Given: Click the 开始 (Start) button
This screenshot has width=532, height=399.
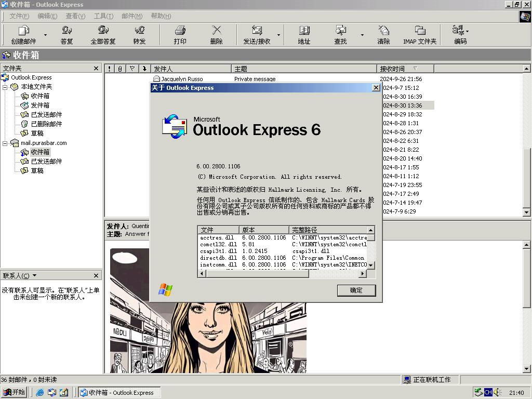Looking at the screenshot, I should 14,393.
